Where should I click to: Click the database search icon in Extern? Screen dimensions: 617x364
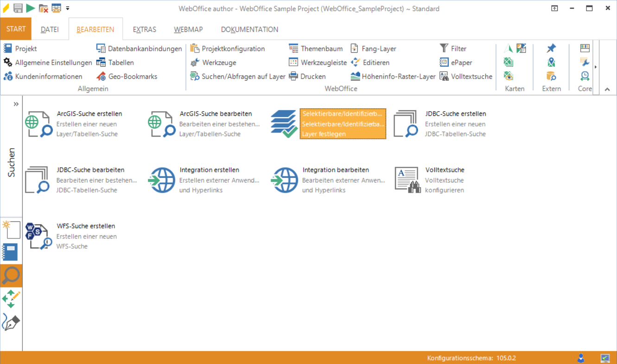(x=551, y=76)
